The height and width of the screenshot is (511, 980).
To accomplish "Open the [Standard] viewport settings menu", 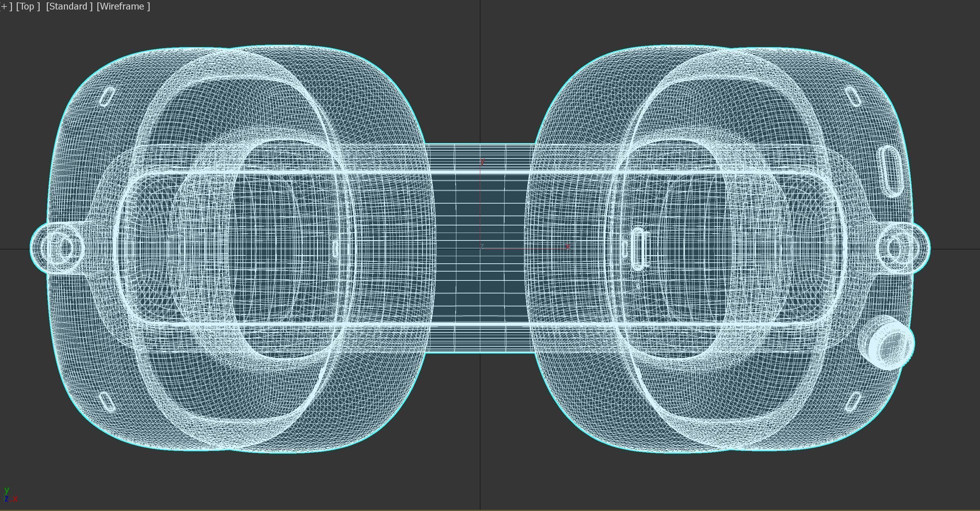I will pos(69,6).
